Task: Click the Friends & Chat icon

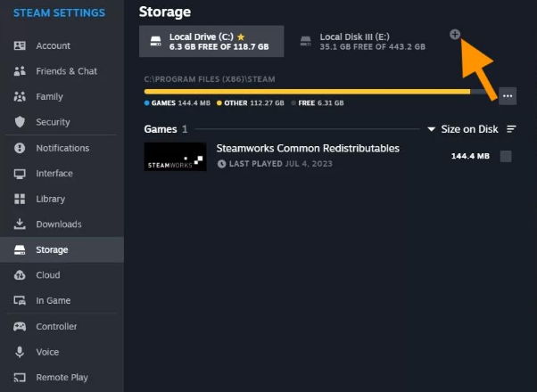Action: click(x=20, y=71)
